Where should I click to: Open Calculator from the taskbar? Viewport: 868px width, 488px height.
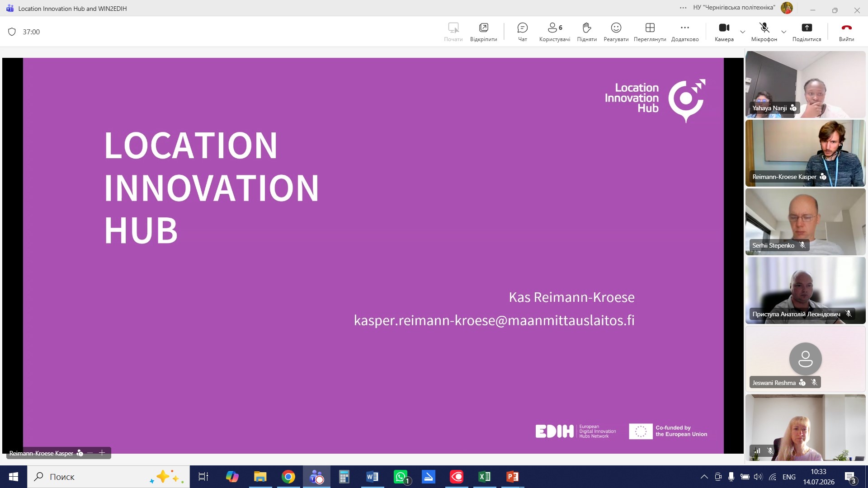344,477
